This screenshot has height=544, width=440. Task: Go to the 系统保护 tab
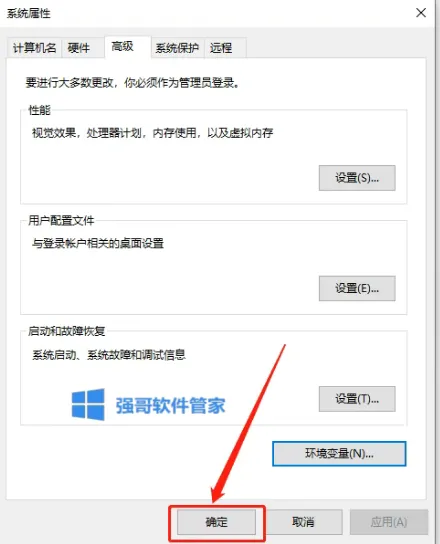coord(177,48)
